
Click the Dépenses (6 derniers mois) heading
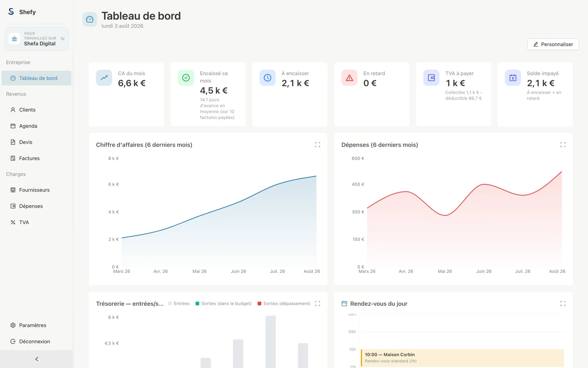click(x=380, y=145)
